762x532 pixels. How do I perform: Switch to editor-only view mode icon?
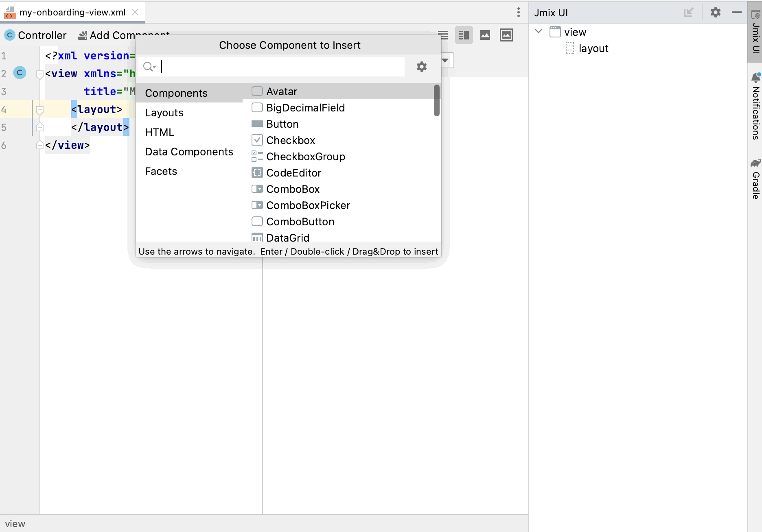(443, 35)
